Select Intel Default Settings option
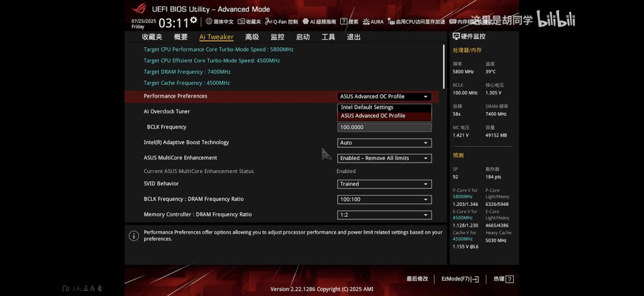 tap(384, 107)
